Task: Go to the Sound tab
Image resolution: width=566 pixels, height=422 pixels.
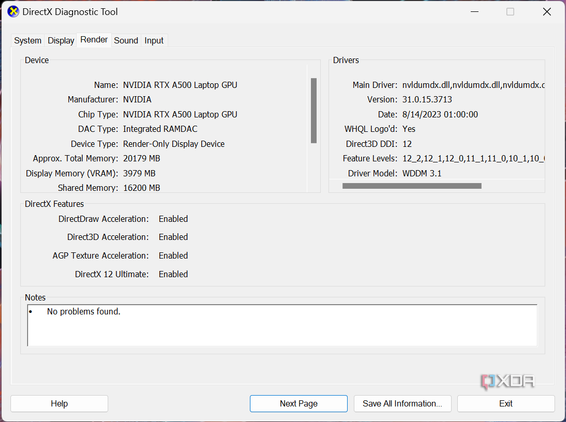Action: [126, 40]
